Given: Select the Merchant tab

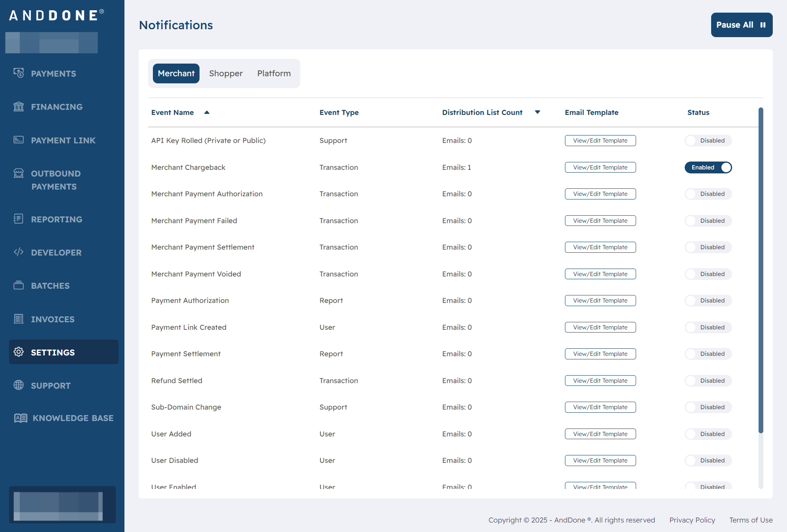Looking at the screenshot, I should tap(176, 73).
